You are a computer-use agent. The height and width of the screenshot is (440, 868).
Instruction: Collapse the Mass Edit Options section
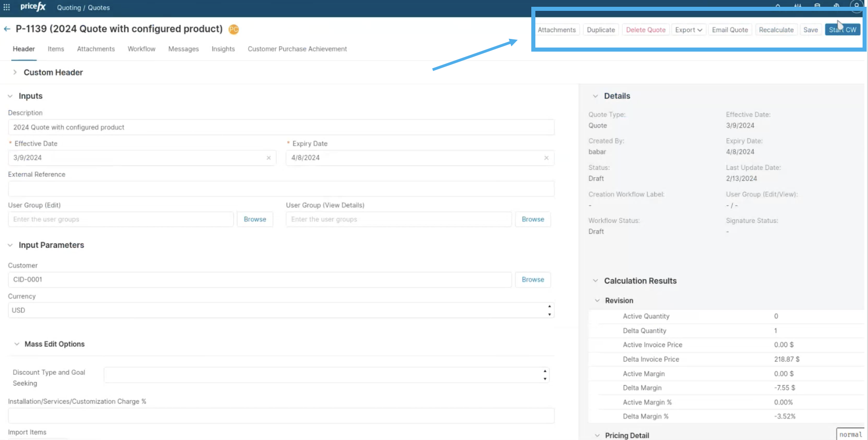pos(17,344)
